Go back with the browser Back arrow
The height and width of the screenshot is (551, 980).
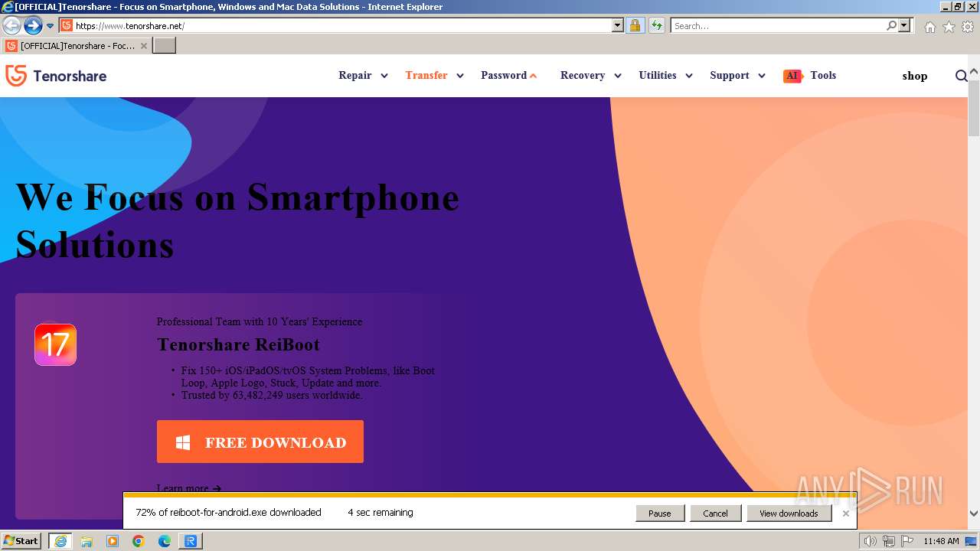pos(11,26)
